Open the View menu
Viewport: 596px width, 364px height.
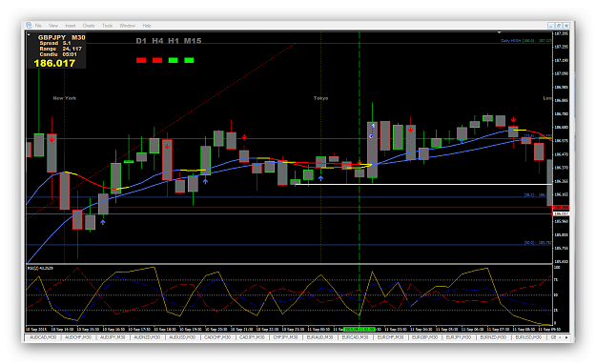pos(53,26)
